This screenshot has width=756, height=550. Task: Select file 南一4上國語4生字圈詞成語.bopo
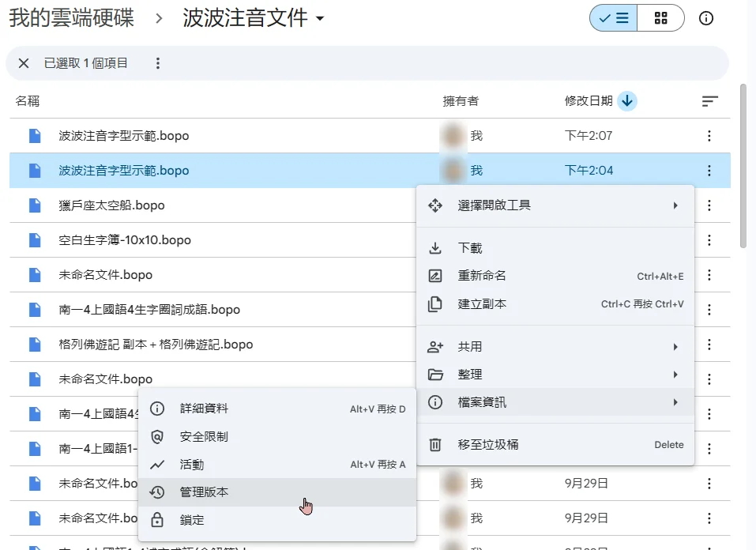pyautogui.click(x=149, y=309)
